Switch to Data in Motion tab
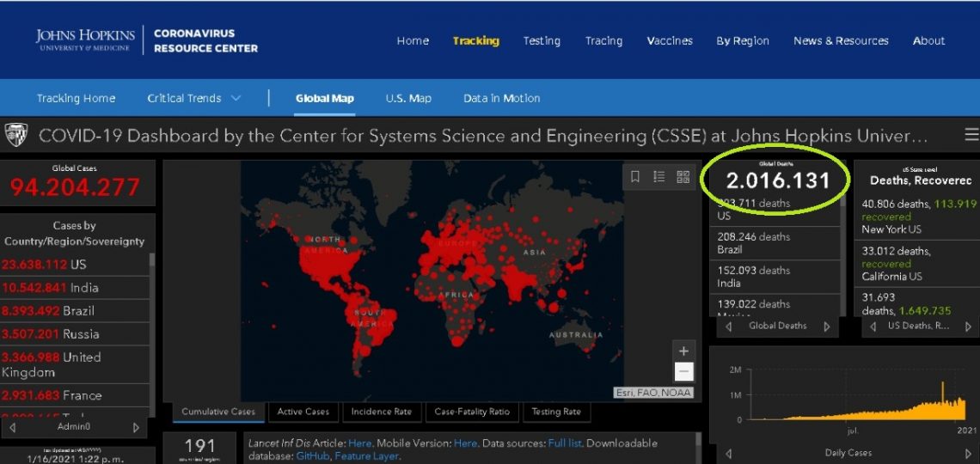Screen dimensions: 980x464 pyautogui.click(x=502, y=98)
